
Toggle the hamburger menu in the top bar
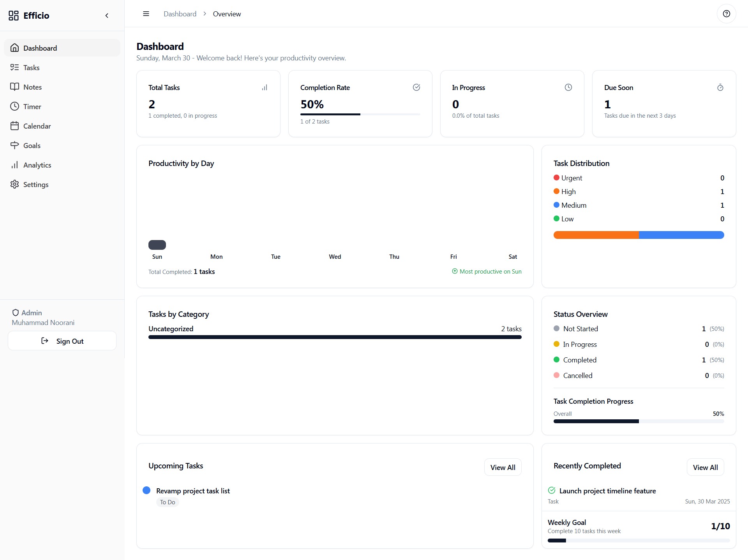(146, 14)
